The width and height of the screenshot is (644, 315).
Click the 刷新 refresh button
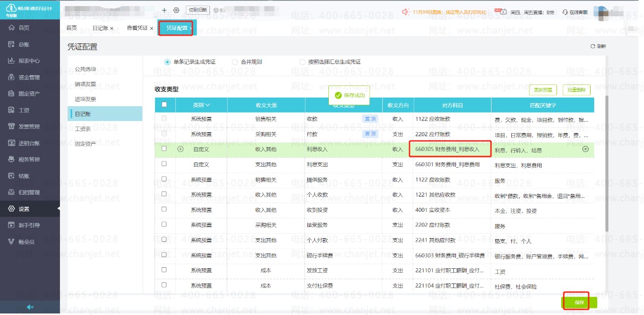click(598, 46)
